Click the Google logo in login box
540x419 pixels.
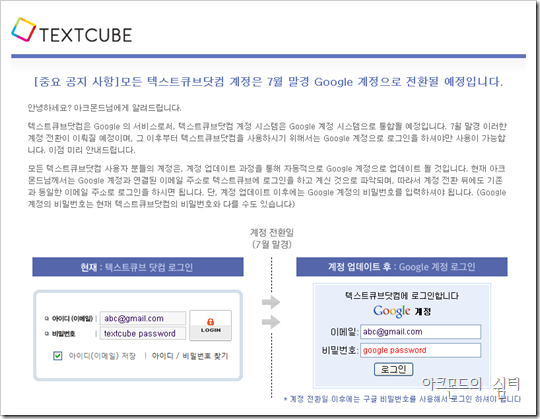pyautogui.click(x=392, y=311)
